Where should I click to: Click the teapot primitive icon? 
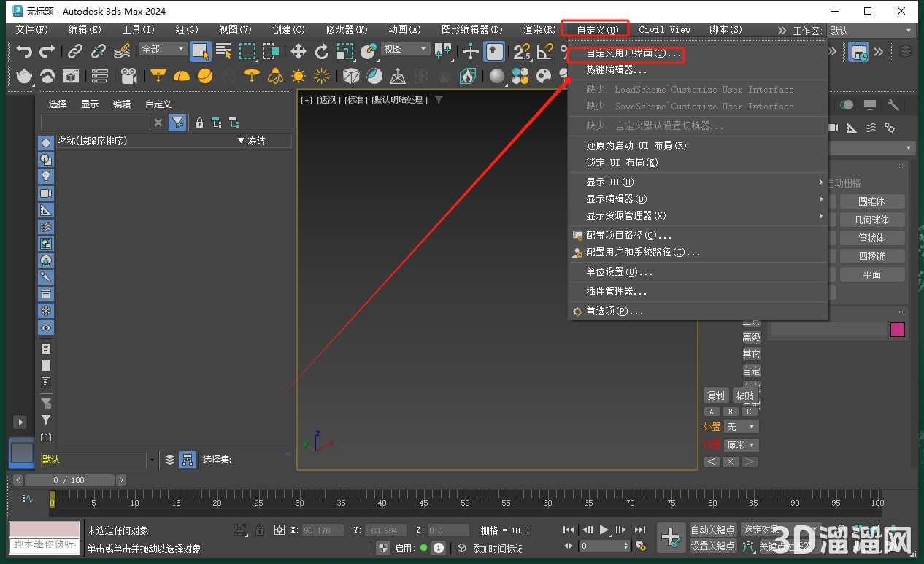tap(24, 76)
